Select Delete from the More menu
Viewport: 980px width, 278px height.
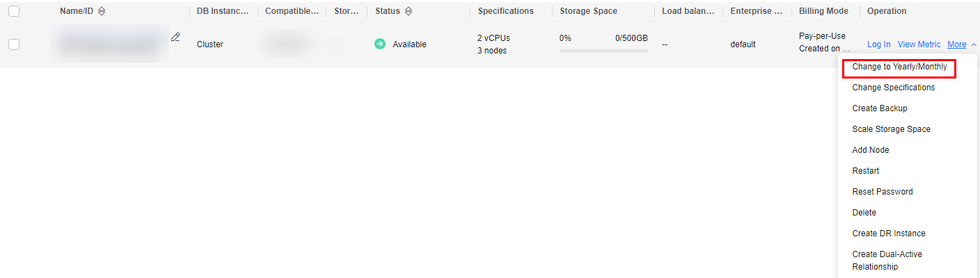point(864,213)
